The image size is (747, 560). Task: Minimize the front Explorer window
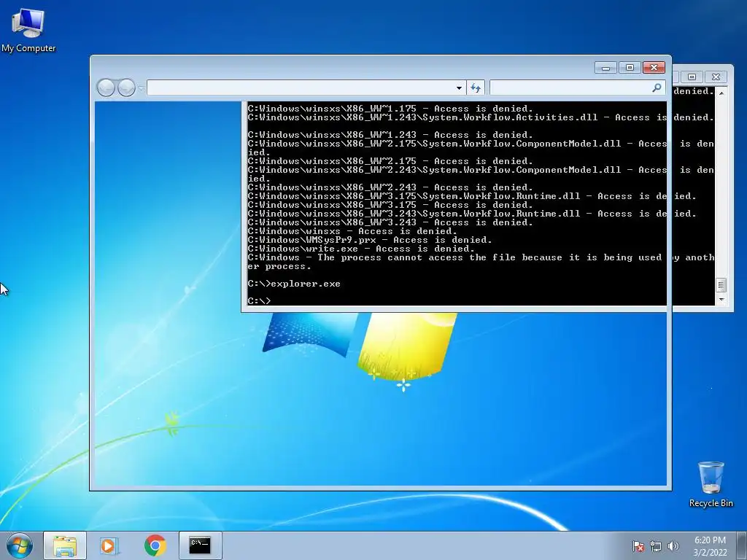(x=605, y=68)
